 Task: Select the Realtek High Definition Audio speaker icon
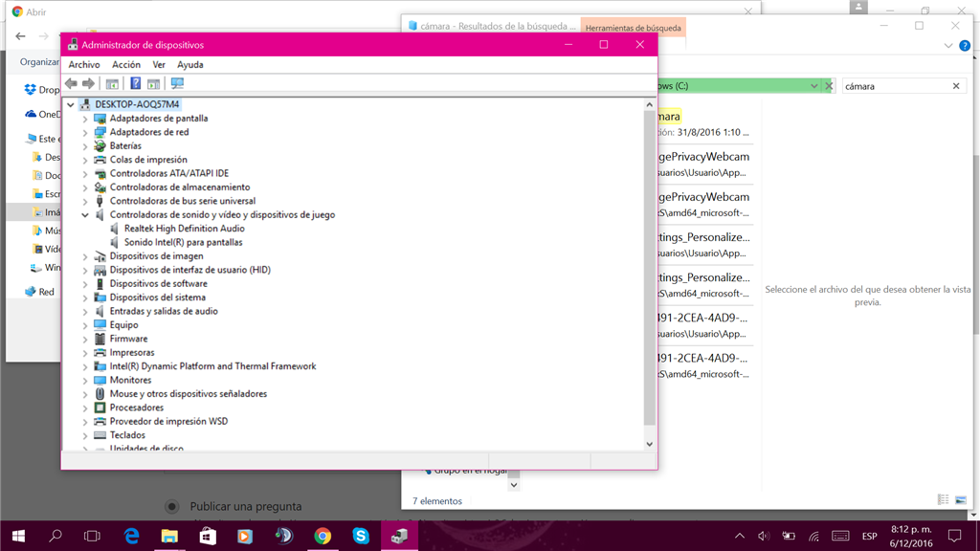click(x=115, y=229)
